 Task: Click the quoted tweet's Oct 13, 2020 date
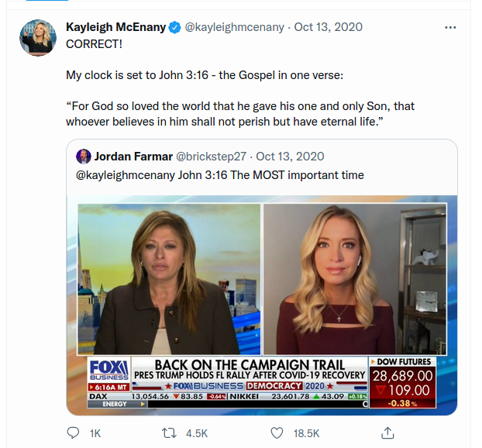(290, 157)
